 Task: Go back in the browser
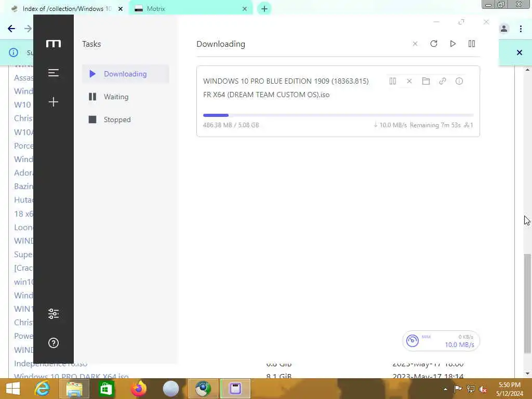click(11, 29)
